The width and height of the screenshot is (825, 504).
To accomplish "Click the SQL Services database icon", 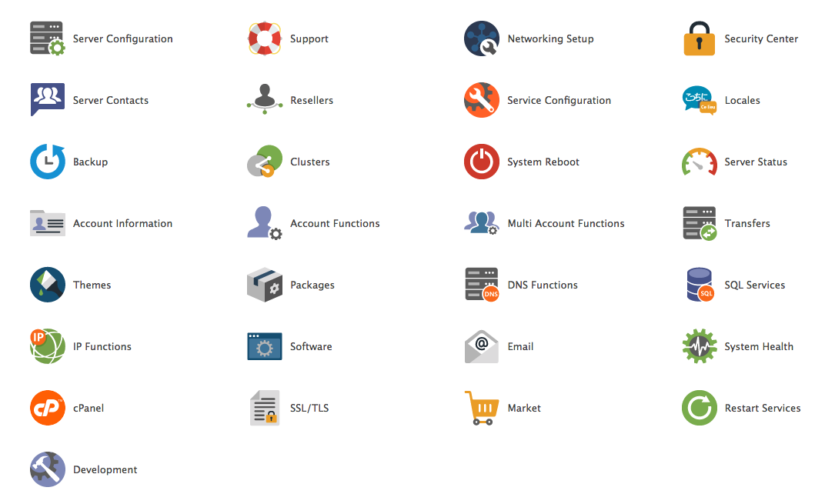I will [x=699, y=285].
